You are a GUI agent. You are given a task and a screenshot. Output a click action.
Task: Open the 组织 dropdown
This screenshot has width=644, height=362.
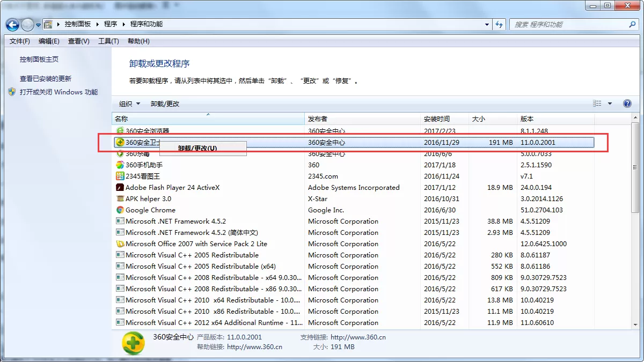click(129, 104)
